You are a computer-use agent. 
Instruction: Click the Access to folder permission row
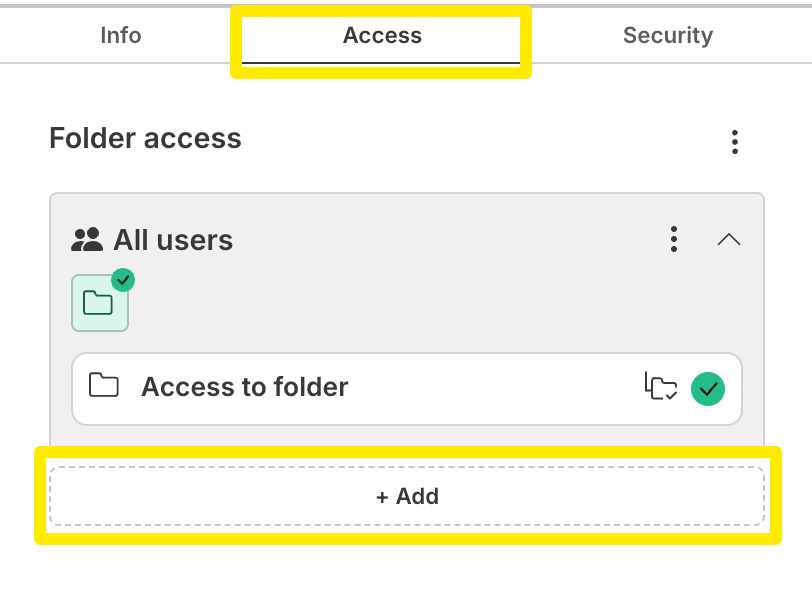coord(450,388)
